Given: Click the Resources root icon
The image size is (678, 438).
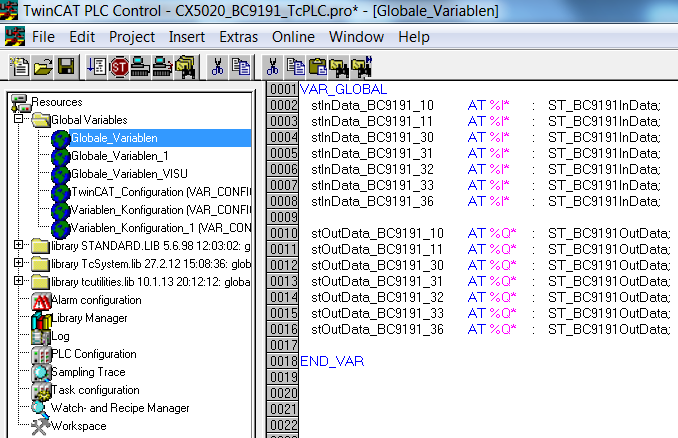Looking at the screenshot, I should click(20, 103).
